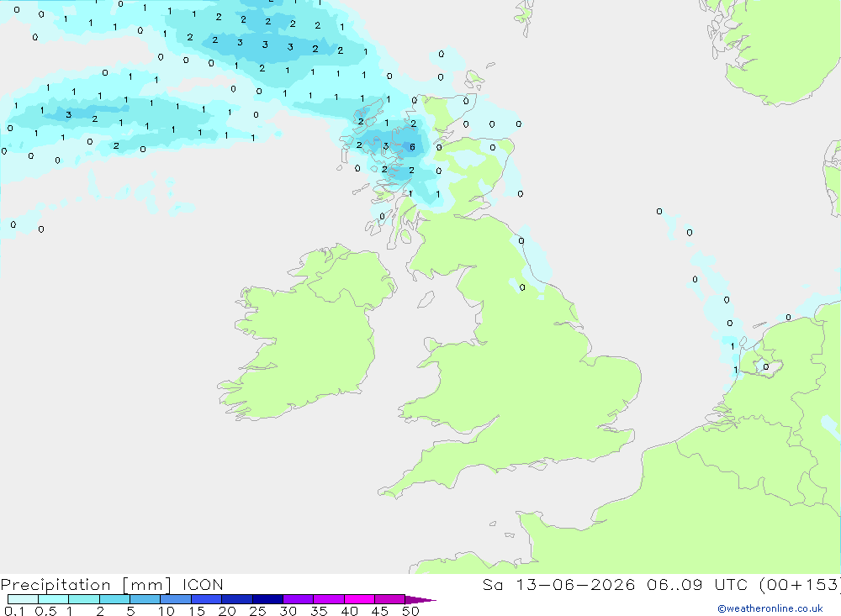Select the "5" legend scale label
841x616 pixels.
130,611
